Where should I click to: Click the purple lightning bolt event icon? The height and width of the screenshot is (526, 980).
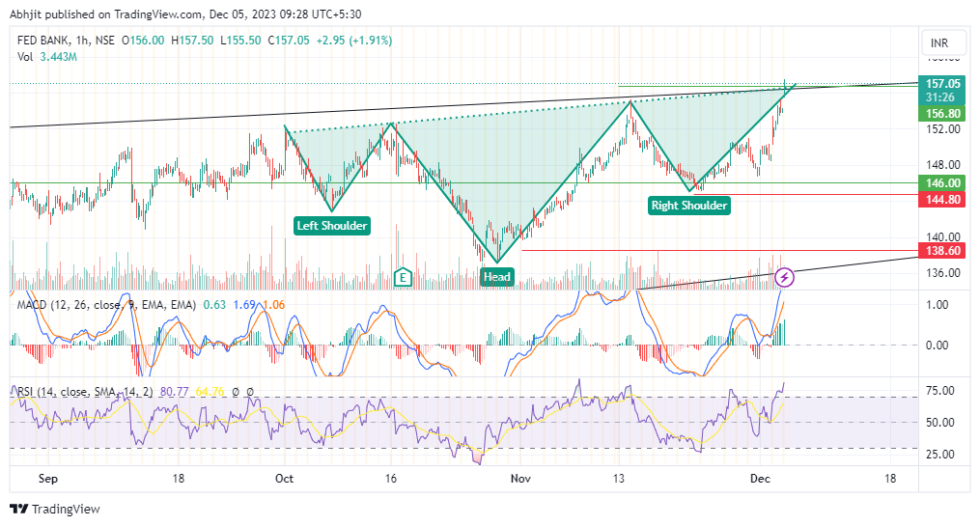(784, 277)
